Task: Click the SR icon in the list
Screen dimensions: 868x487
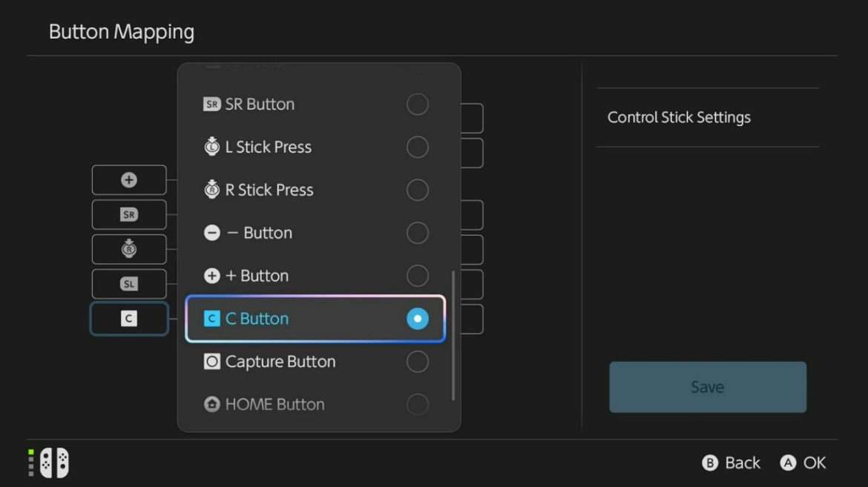Action: [x=211, y=104]
